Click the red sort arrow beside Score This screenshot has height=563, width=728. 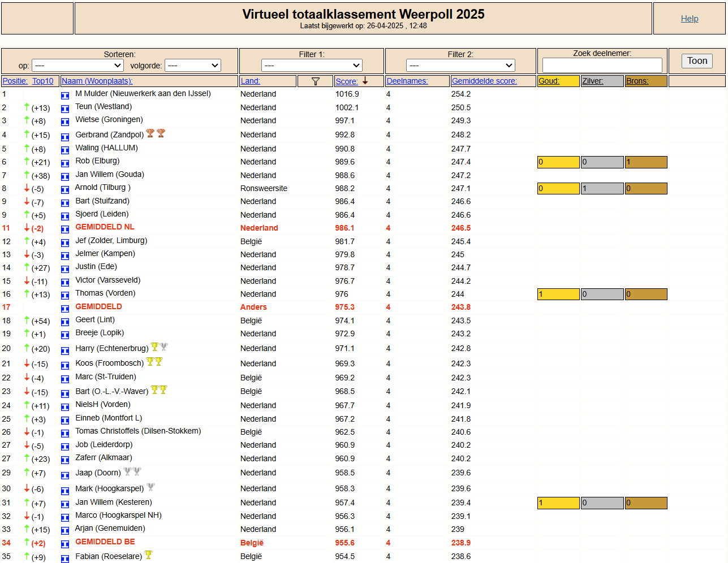365,81
